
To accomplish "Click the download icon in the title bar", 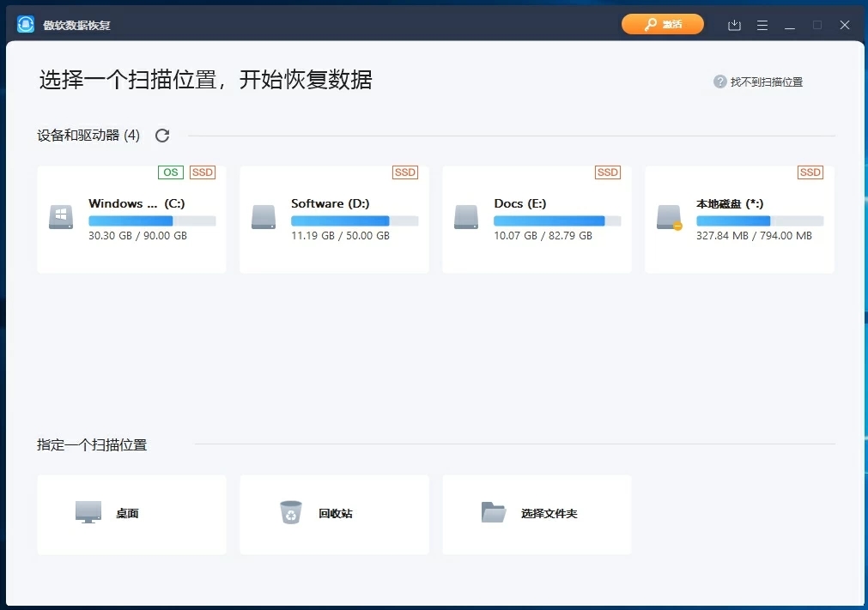I will click(734, 25).
